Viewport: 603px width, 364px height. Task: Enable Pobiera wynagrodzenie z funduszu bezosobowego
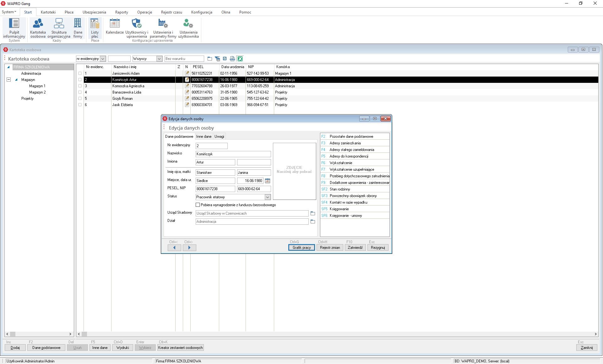(x=198, y=205)
